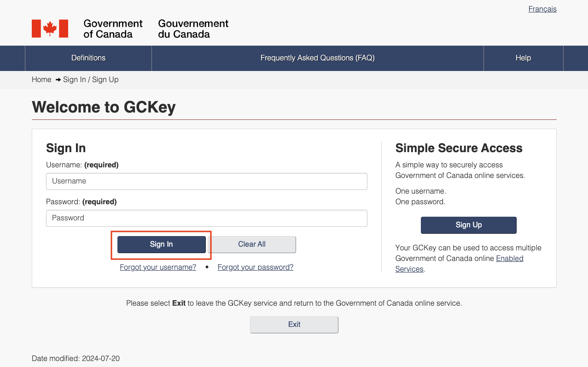Open the Enabled Services link
The image size is (588, 367).
click(x=509, y=258)
